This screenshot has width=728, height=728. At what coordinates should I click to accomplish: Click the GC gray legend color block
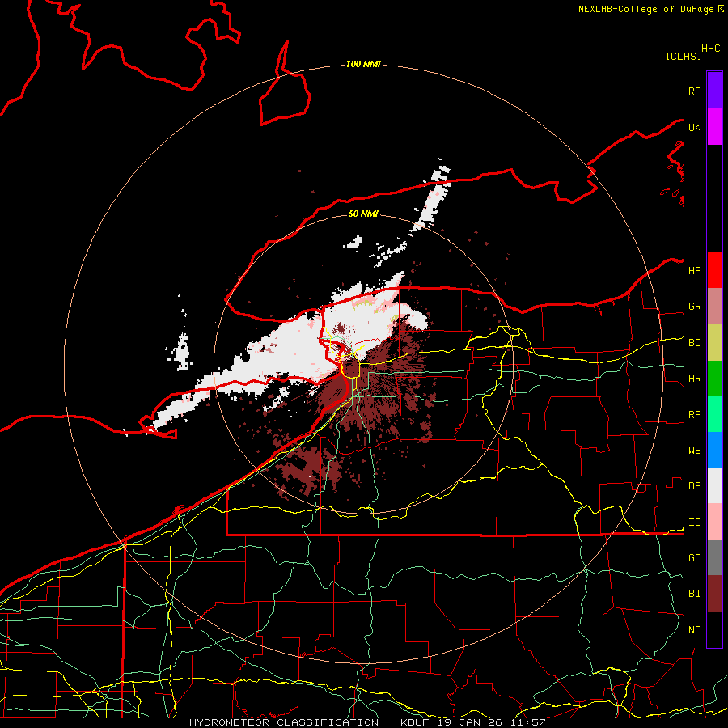click(714, 557)
